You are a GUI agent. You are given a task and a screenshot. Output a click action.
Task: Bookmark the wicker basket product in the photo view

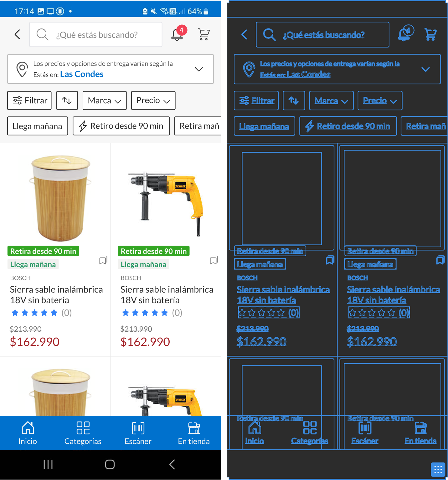tap(103, 260)
